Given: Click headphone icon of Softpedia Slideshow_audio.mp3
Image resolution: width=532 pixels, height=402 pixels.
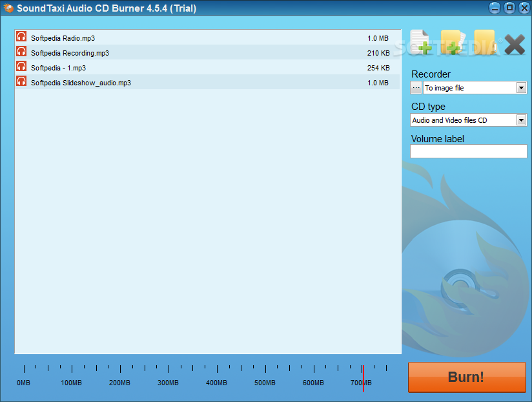Looking at the screenshot, I should [x=21, y=81].
